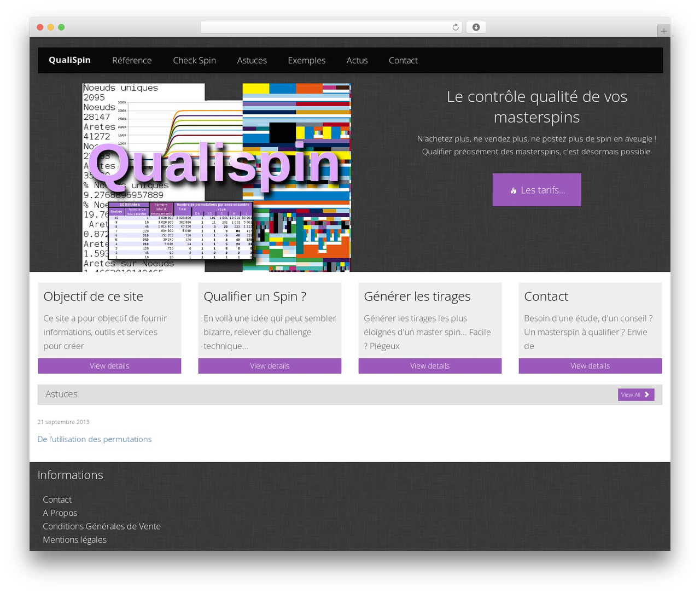The height and width of the screenshot is (593, 700).
Task: Click the chevron on View All
Action: [x=646, y=394]
